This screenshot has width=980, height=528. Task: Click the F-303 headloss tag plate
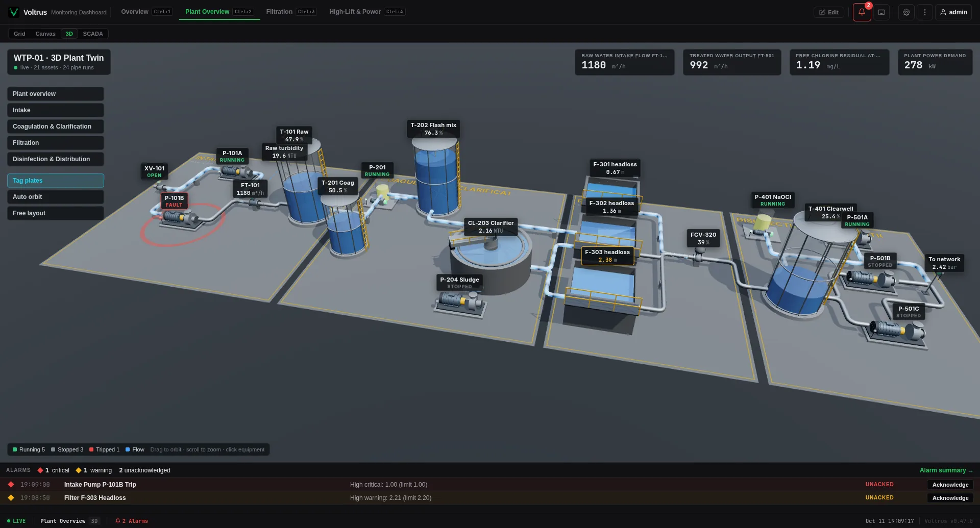point(607,256)
